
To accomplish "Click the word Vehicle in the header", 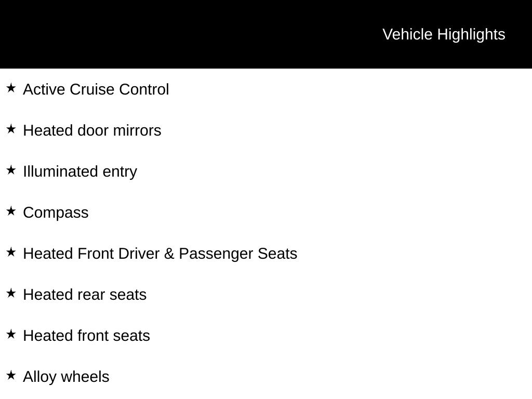I will (407, 34).
